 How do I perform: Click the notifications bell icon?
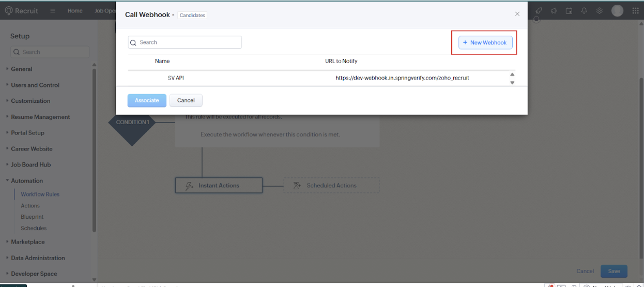[584, 11]
